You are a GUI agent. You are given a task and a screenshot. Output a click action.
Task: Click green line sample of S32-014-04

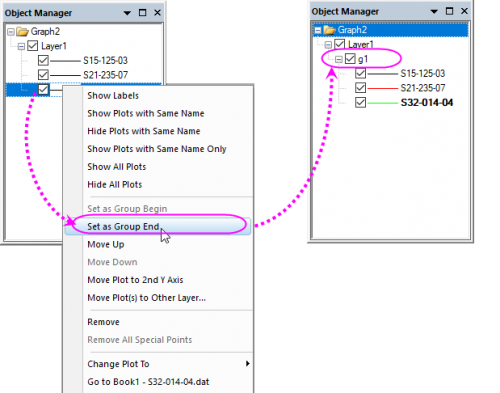[x=383, y=103]
